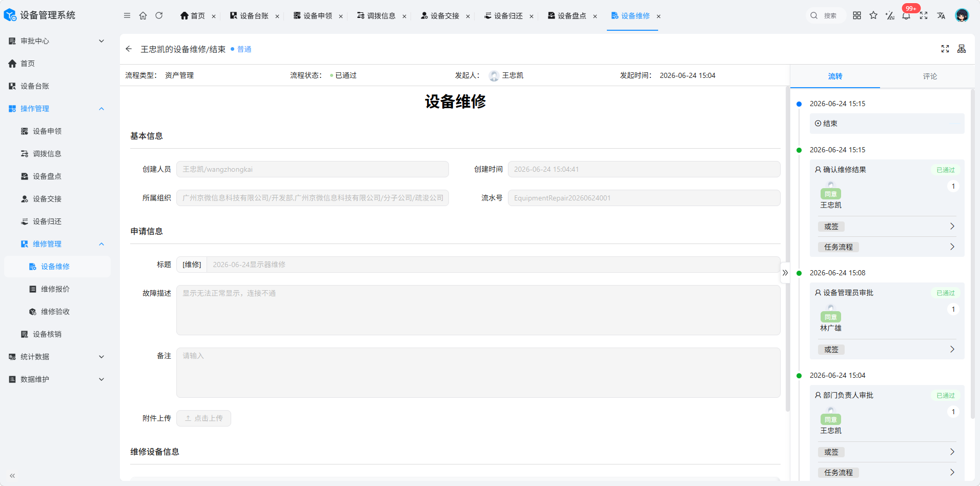The width and height of the screenshot is (980, 486).
Task: Click the 点击上传 attachment button
Action: tap(203, 418)
